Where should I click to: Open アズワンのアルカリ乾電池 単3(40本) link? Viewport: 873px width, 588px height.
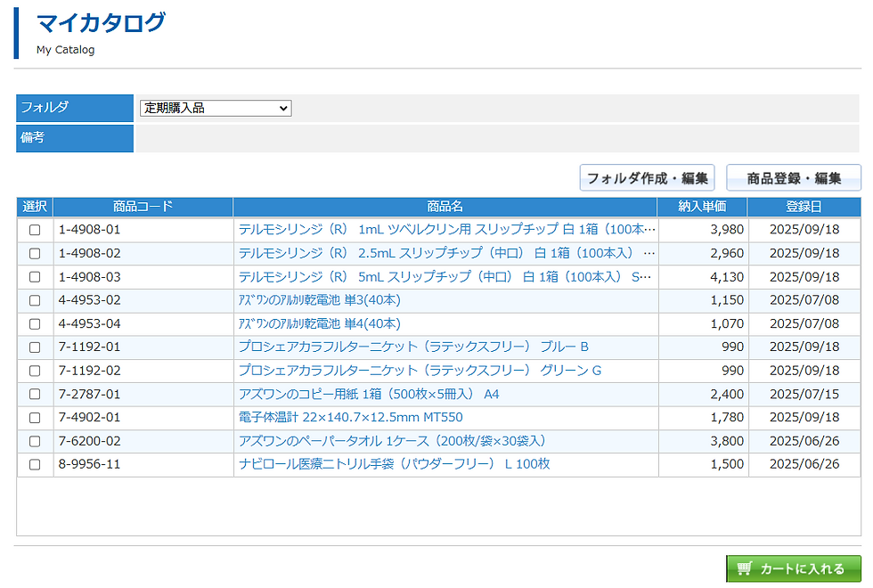point(320,300)
